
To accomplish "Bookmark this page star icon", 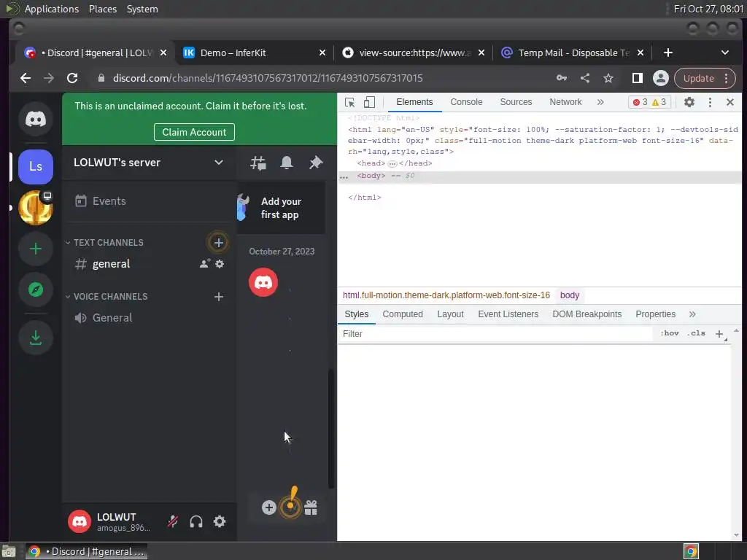I will pos(608,78).
